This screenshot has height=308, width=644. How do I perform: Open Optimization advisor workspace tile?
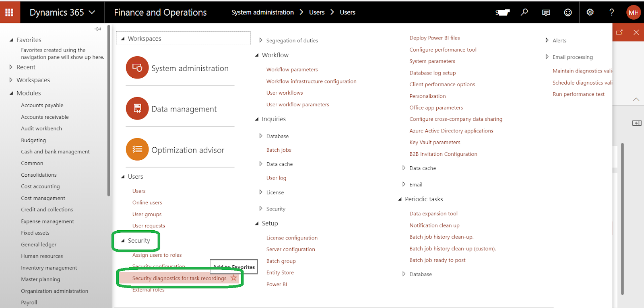pyautogui.click(x=180, y=150)
